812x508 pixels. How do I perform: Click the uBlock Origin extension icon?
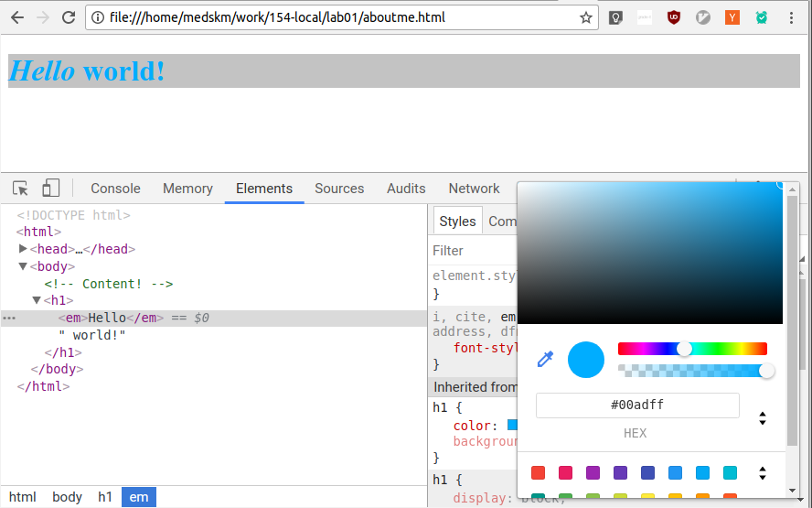point(674,17)
